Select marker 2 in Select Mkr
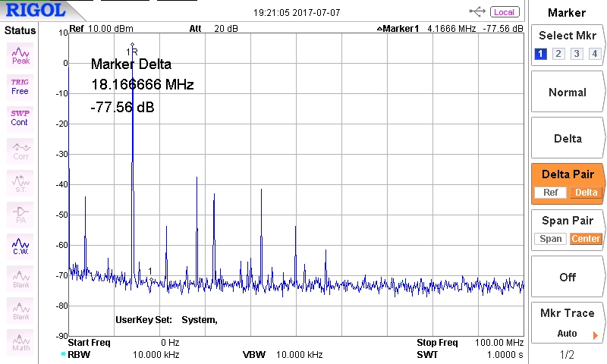Viewport: 607px width, 364px height. [558, 53]
